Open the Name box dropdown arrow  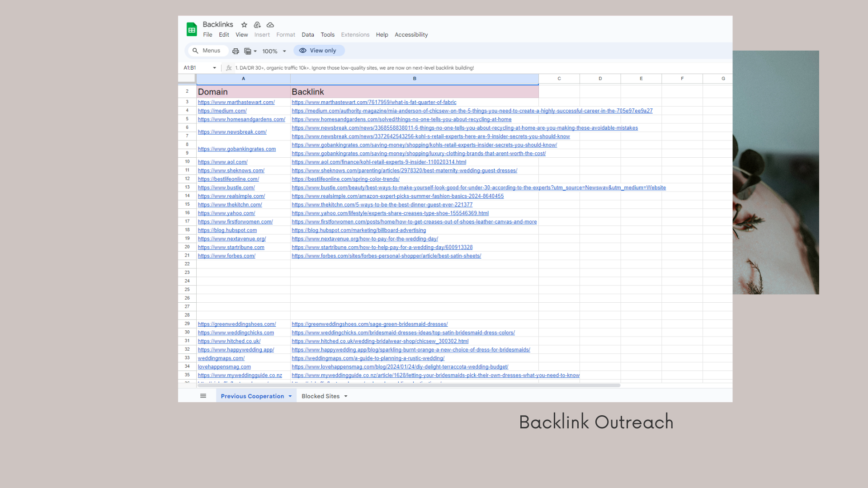(214, 68)
